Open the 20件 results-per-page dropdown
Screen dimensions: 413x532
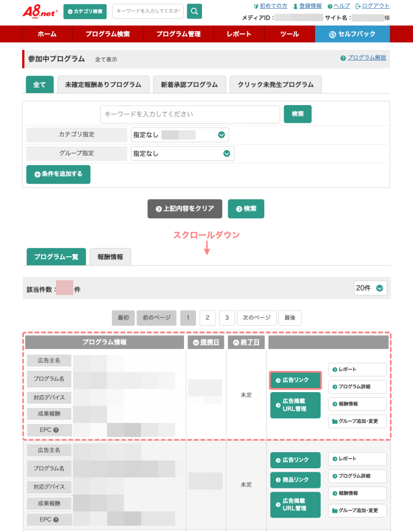(x=370, y=288)
